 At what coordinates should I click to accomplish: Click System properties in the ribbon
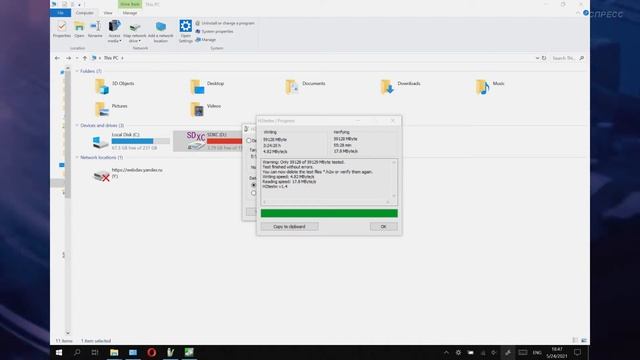tap(214, 31)
